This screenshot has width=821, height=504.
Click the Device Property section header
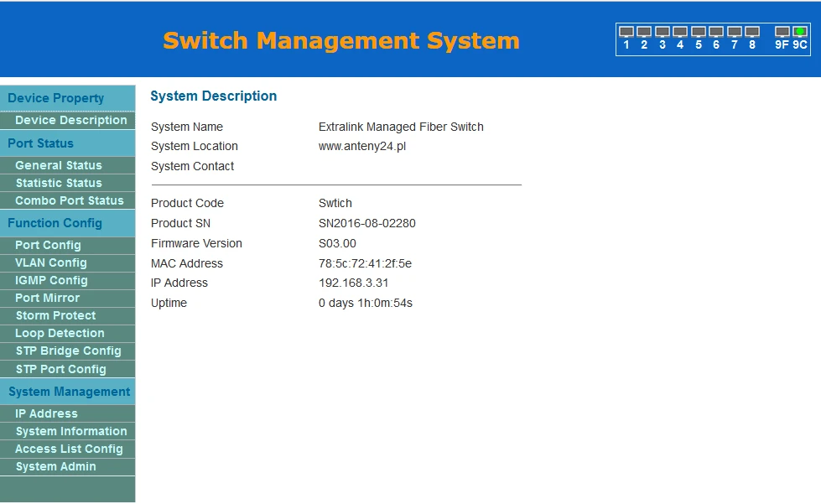click(x=55, y=98)
